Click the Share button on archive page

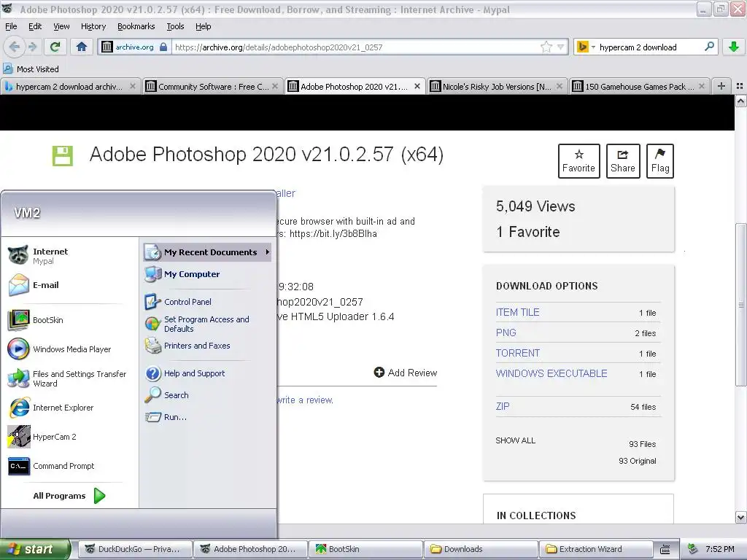click(x=623, y=161)
